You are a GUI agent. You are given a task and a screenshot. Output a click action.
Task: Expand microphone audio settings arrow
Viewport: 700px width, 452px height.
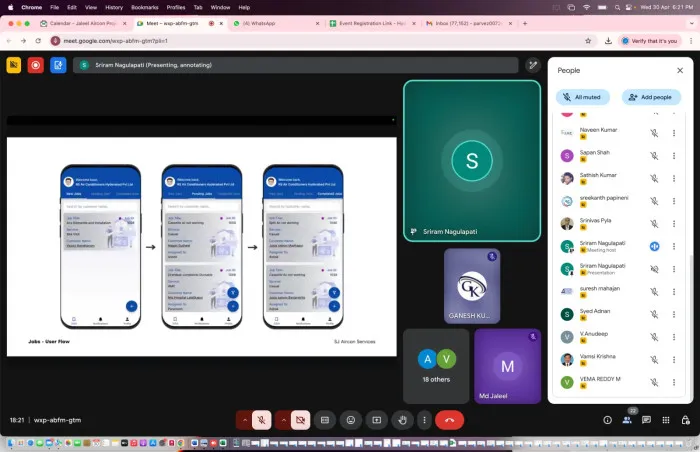[243, 420]
